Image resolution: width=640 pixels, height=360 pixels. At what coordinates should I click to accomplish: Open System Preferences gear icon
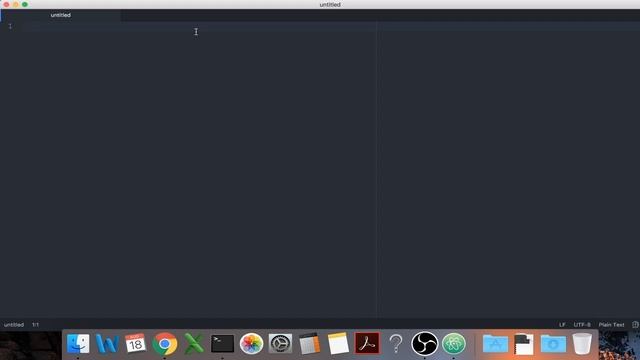coord(280,344)
